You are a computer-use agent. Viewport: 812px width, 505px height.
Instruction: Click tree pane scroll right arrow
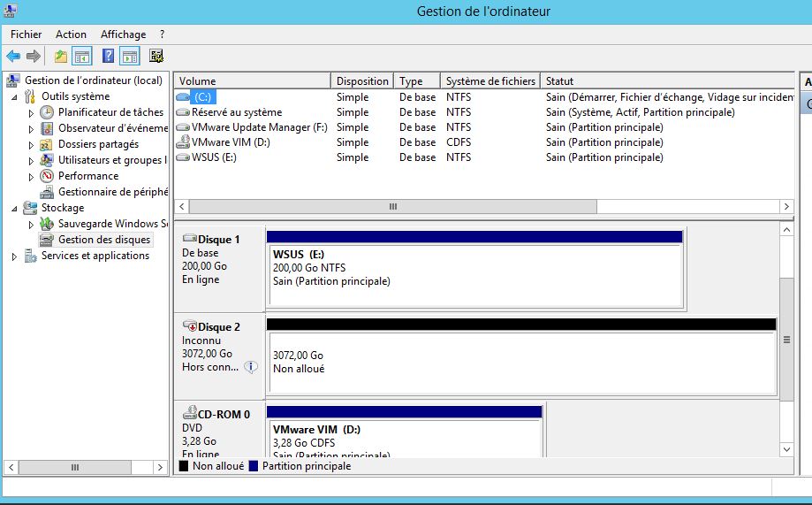(160, 467)
